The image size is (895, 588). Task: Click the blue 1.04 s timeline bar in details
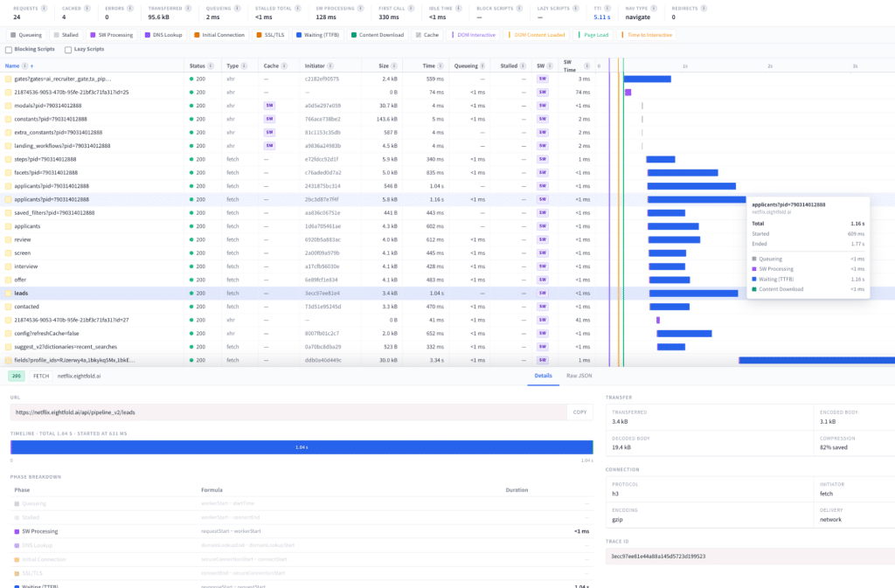(x=302, y=447)
